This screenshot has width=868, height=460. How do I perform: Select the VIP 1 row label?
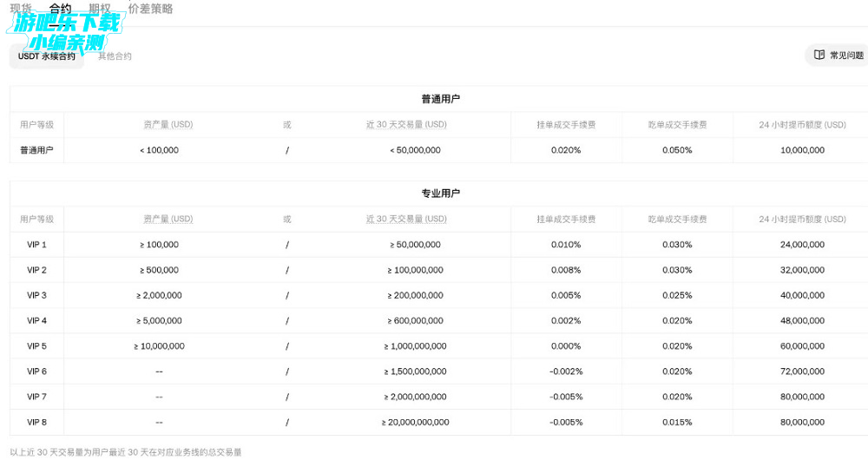click(x=36, y=245)
